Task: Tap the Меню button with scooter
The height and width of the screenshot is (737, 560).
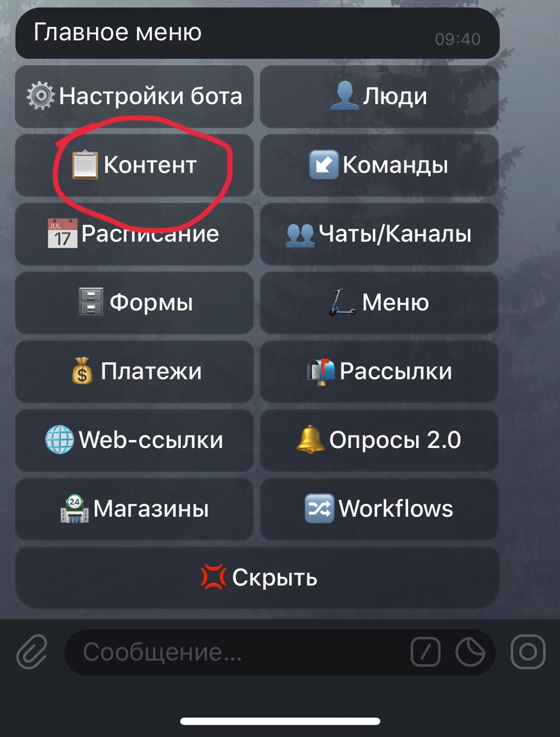Action: [379, 303]
